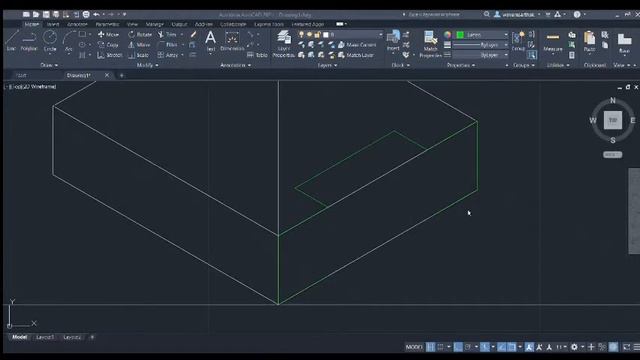Add a new layout tab
Viewport: 640px width, 360px height.
click(x=92, y=337)
